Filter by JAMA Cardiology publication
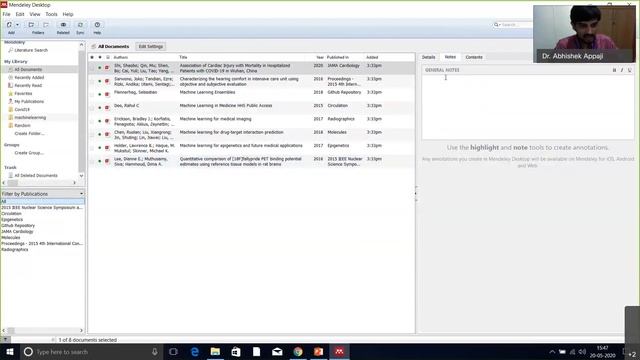Screen dimensions: 640x360 pos(17,231)
